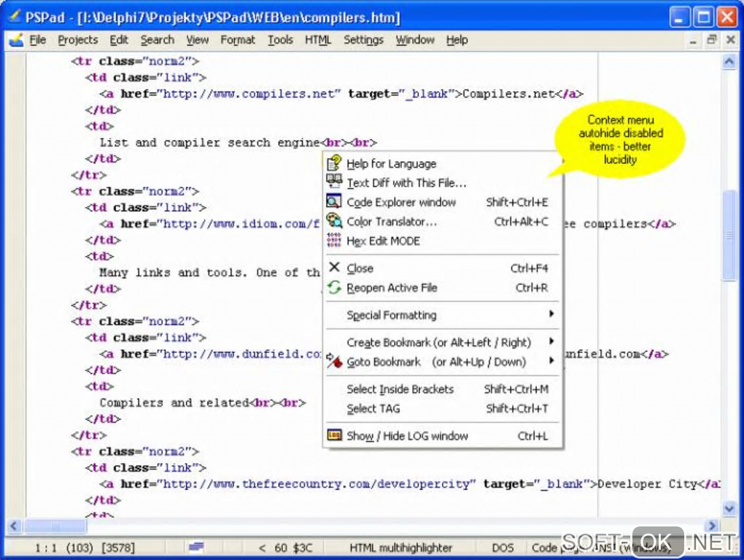Expand the Create Bookmark submenu arrow
Screen dimensions: 744x560
tap(551, 341)
